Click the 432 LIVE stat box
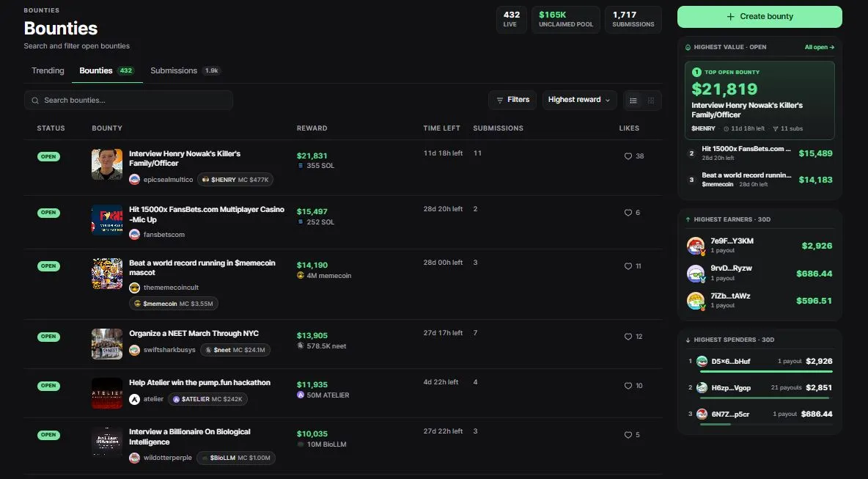Screen dimensions: 868x479 (x=512, y=19)
